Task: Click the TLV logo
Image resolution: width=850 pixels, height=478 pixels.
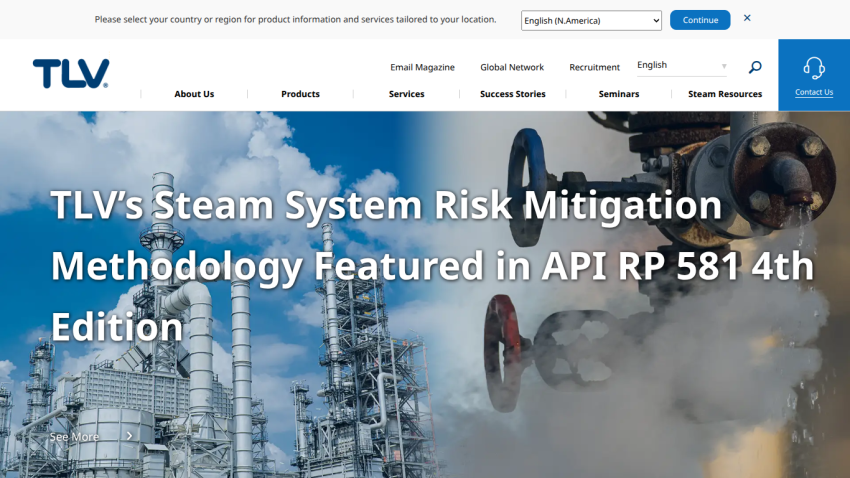Action: (x=71, y=74)
